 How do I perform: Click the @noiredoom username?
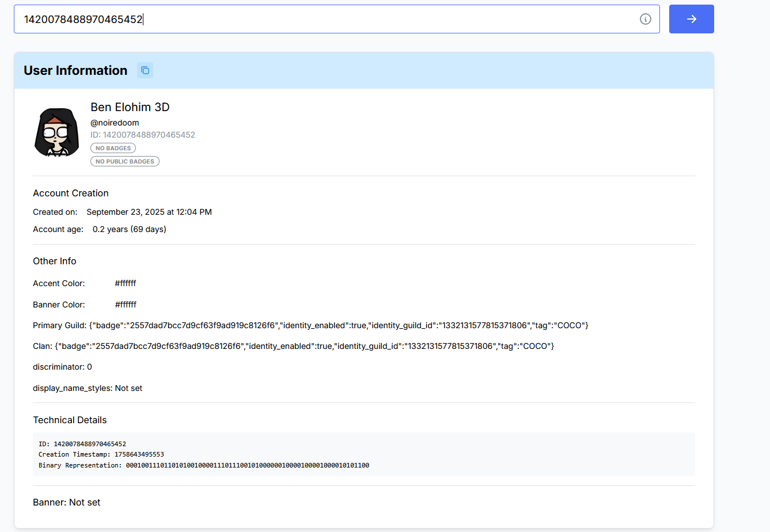(x=115, y=123)
